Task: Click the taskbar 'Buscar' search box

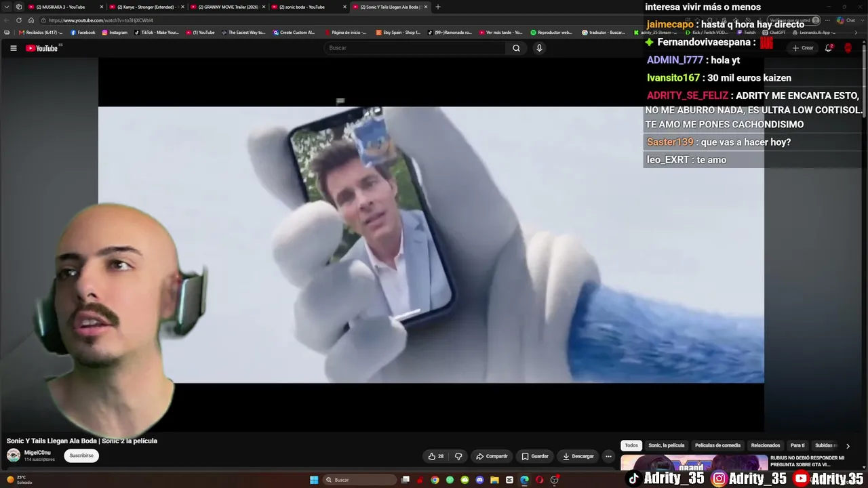Action: point(358,480)
